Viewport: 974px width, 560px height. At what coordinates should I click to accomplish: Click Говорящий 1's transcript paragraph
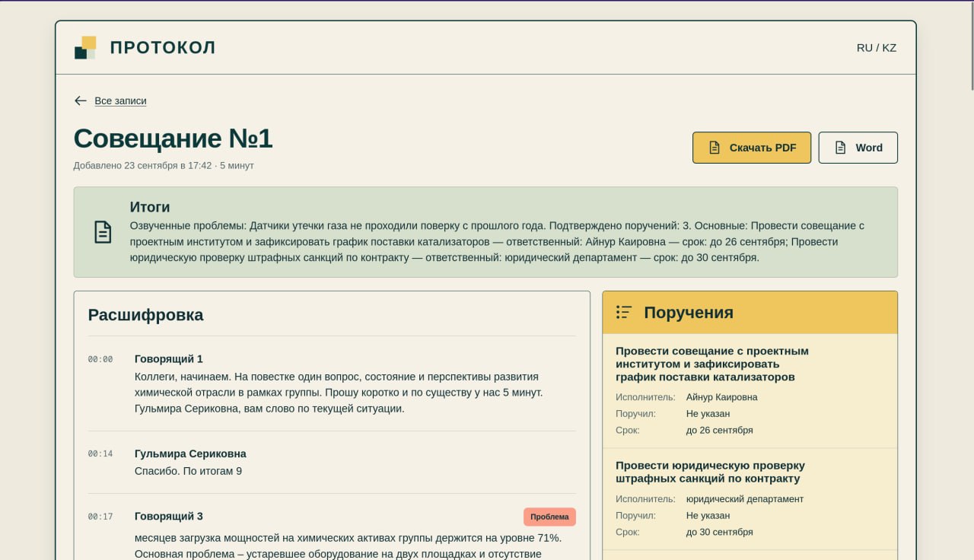[339, 393]
